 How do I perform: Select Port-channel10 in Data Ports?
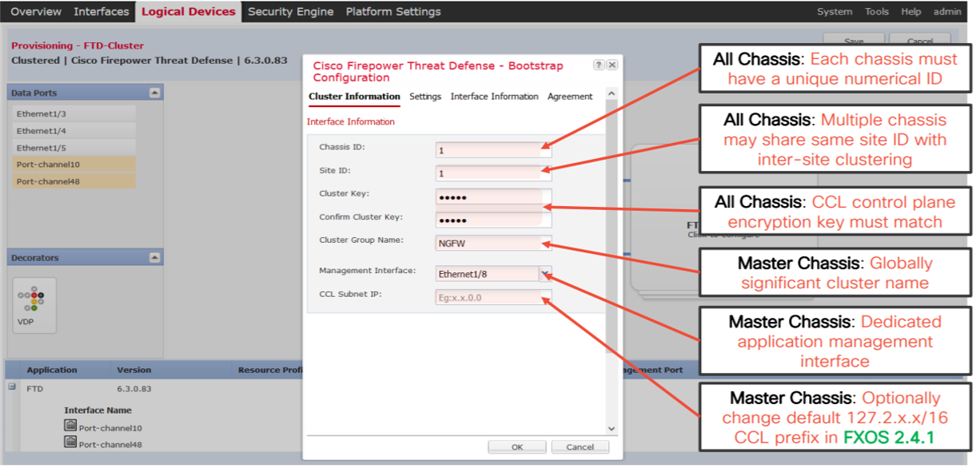[74, 165]
